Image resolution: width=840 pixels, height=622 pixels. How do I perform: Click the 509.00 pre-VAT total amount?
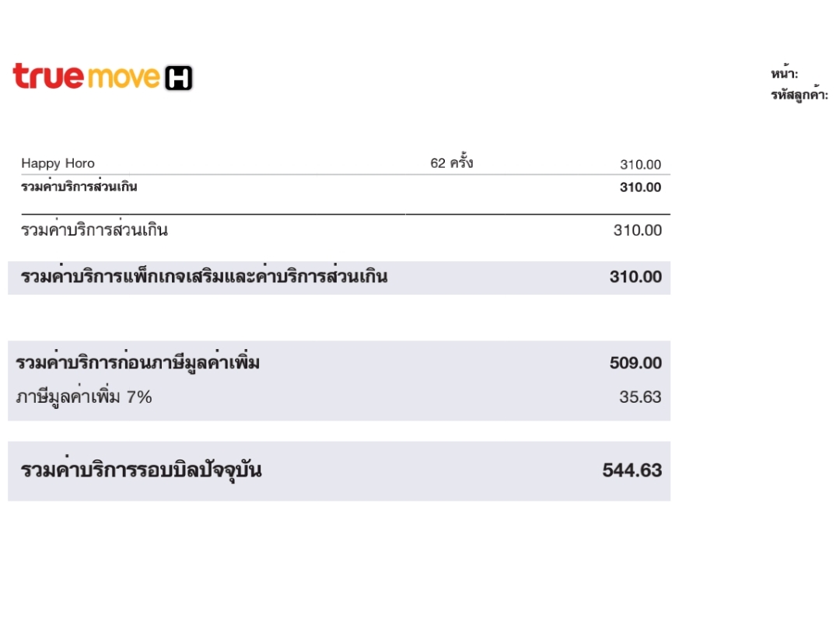coord(635,363)
